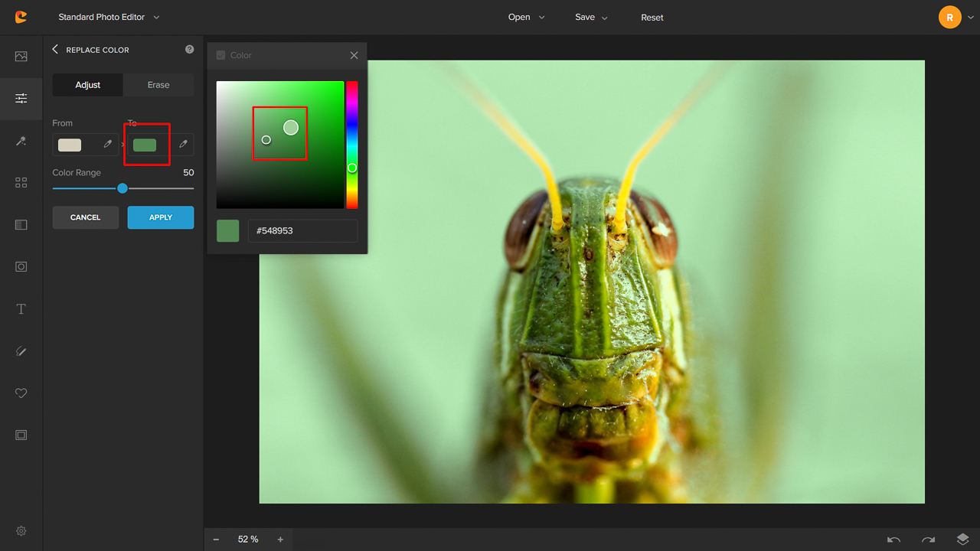The height and width of the screenshot is (551, 980).
Task: Open the Filters panel in the sidebar
Action: tap(21, 182)
